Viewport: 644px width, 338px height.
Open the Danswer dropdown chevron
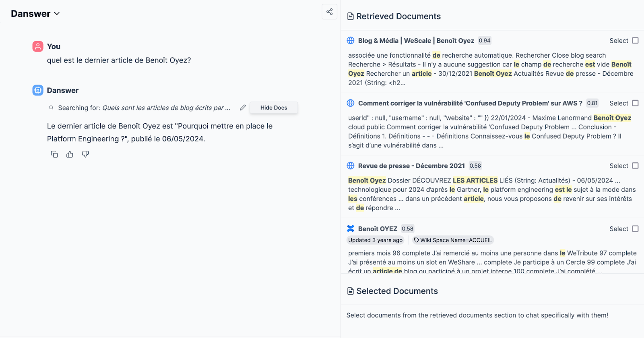click(57, 14)
